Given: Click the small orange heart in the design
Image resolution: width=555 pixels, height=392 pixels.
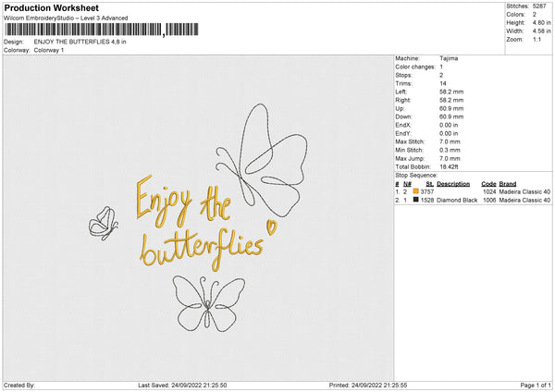Looking at the screenshot, I should click(x=271, y=227).
